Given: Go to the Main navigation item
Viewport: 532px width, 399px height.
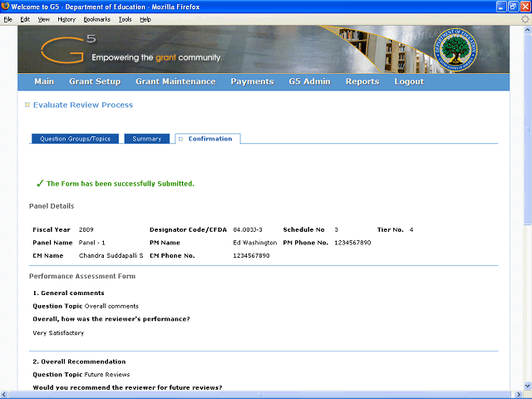Looking at the screenshot, I should (44, 81).
